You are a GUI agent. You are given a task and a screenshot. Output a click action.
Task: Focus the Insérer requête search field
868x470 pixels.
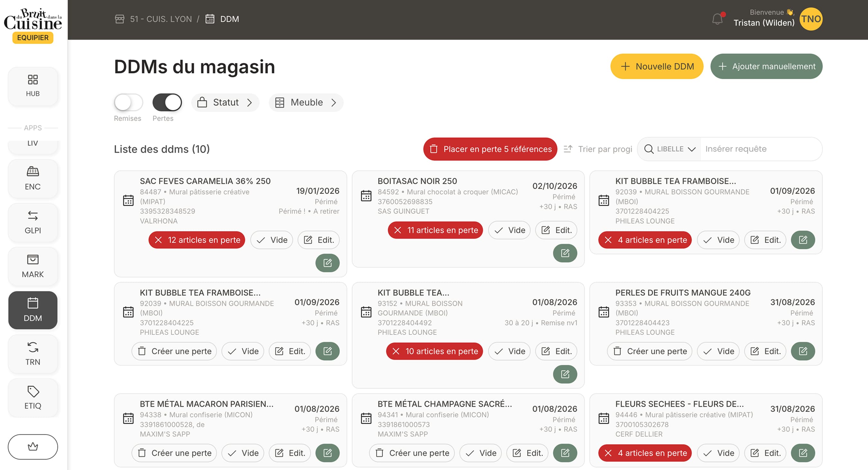coord(761,149)
